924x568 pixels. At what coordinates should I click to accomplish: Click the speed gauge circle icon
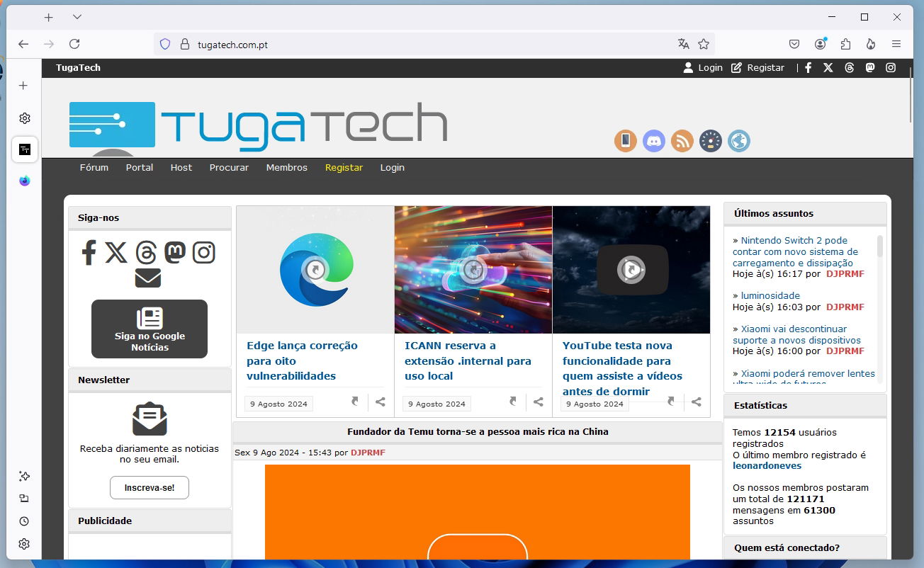(x=711, y=141)
